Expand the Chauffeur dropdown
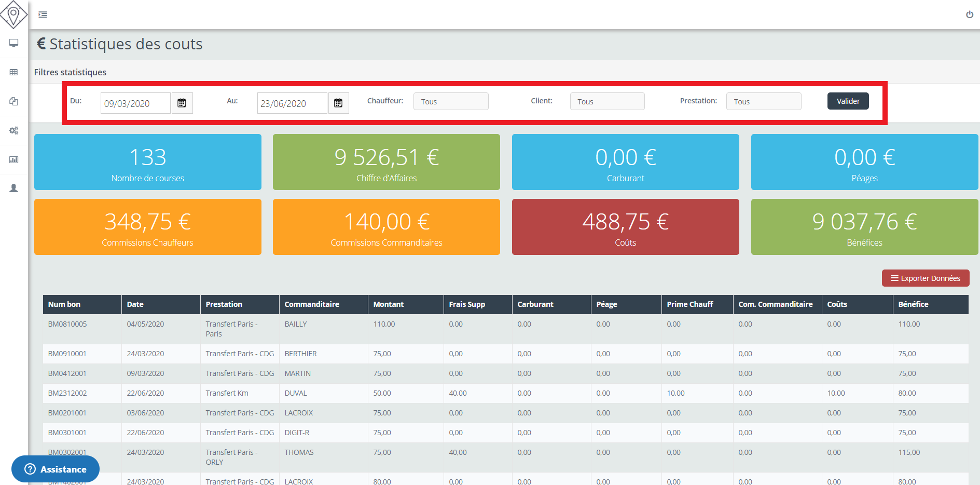Screen dimensions: 980x485 (450, 102)
